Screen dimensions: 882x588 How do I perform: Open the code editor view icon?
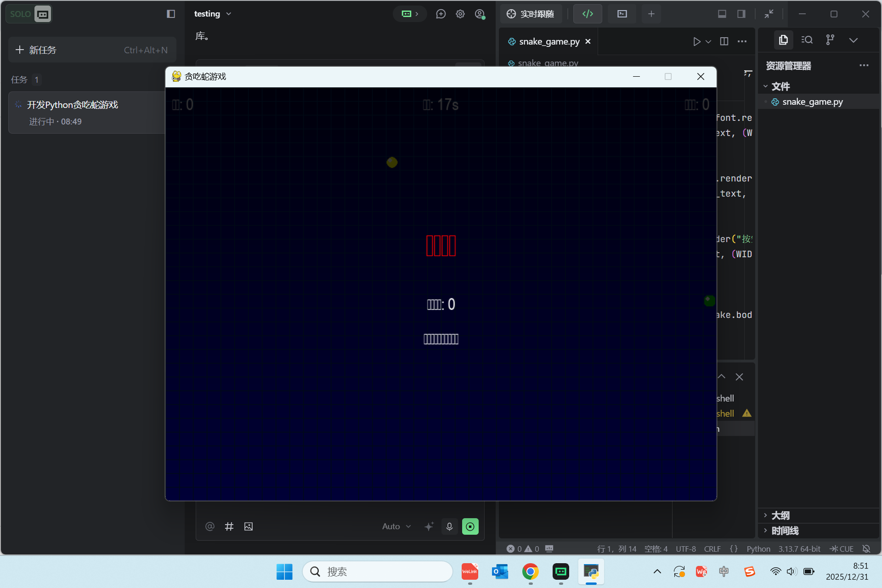pyautogui.click(x=588, y=14)
